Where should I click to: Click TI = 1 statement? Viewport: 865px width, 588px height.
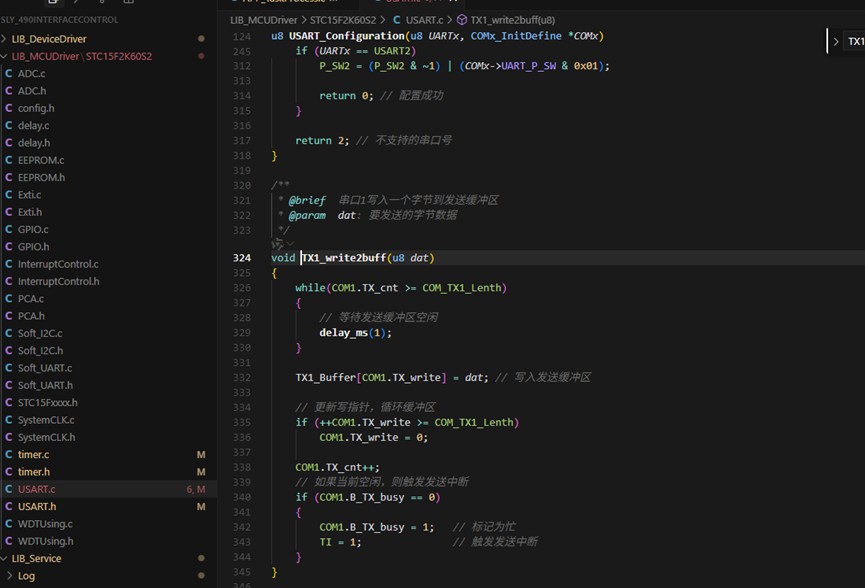[340, 542]
